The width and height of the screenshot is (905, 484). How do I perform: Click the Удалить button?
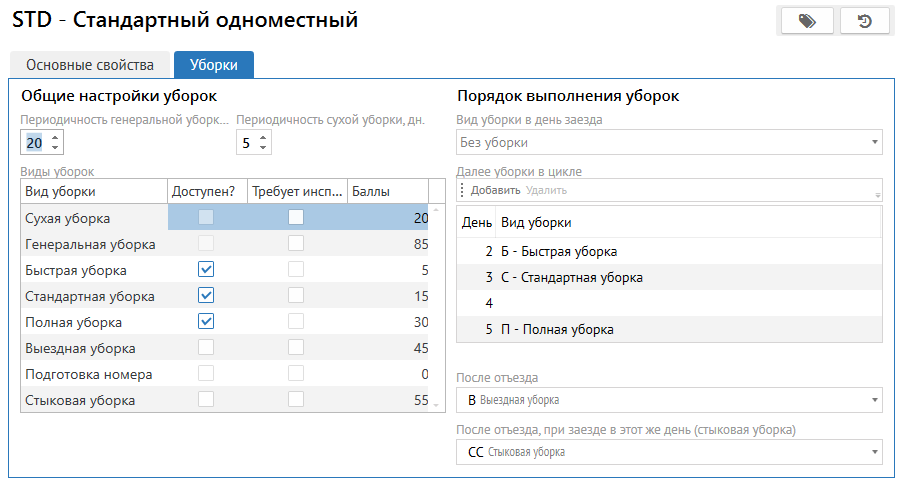546,190
